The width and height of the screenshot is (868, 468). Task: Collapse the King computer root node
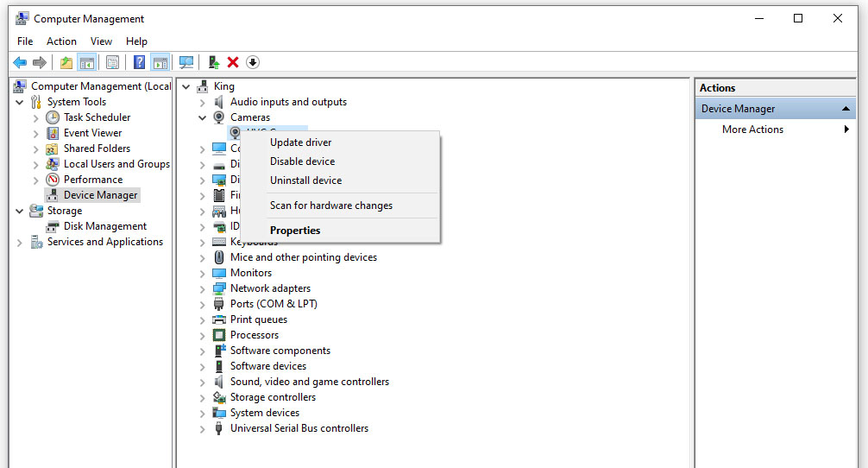(x=186, y=87)
